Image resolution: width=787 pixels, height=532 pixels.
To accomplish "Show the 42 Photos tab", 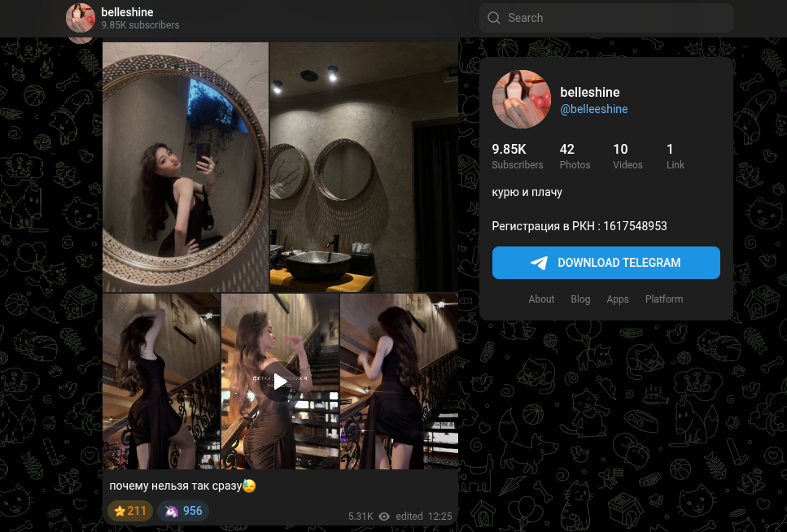I will tap(575, 156).
